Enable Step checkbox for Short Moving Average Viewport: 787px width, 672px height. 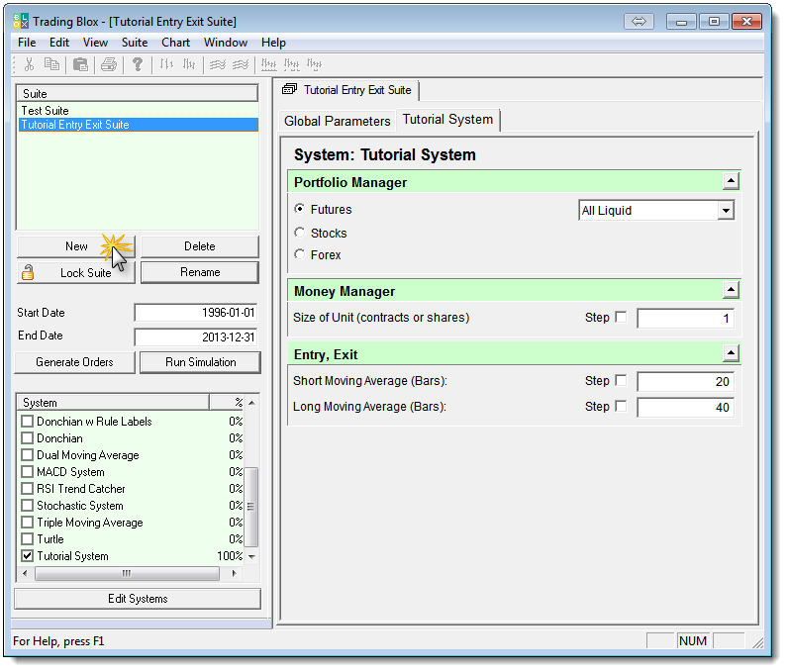click(x=621, y=381)
